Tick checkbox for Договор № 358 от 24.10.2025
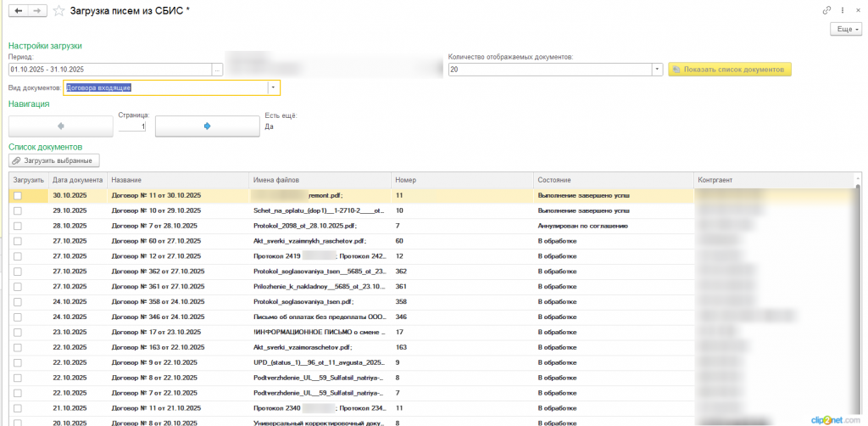Screen dimensions: 868x426 [18, 302]
